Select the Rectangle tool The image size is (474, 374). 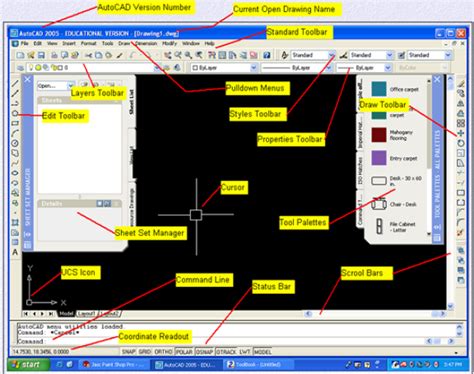[x=15, y=123]
